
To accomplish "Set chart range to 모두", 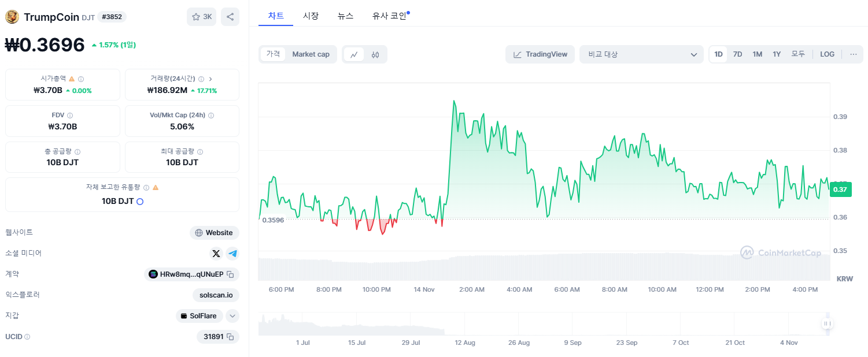I will tap(798, 54).
